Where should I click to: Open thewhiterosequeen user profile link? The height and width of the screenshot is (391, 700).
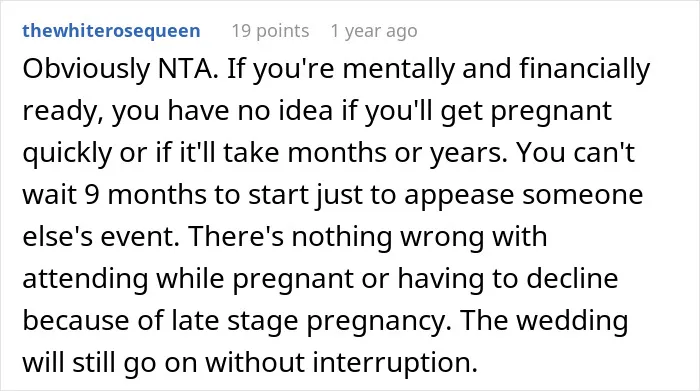coord(111,31)
